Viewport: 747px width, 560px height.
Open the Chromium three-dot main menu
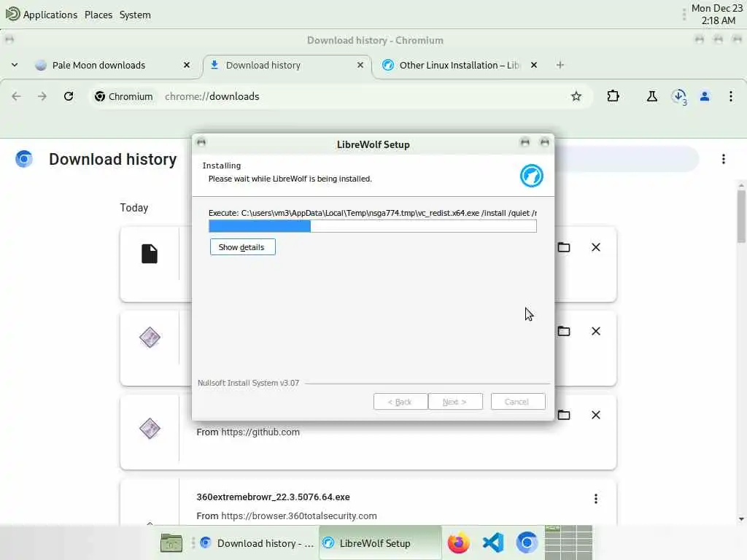[x=730, y=96]
